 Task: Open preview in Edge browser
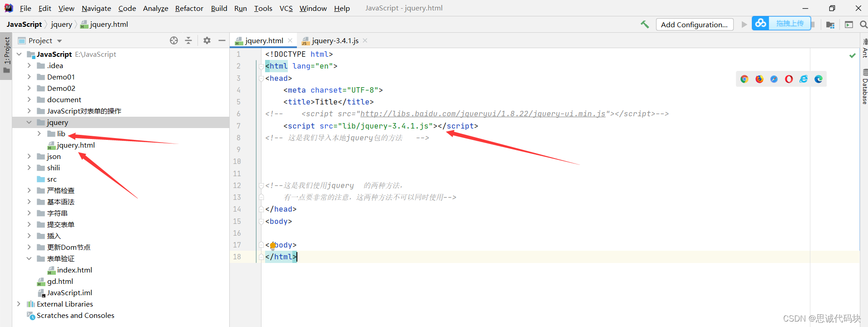(819, 79)
